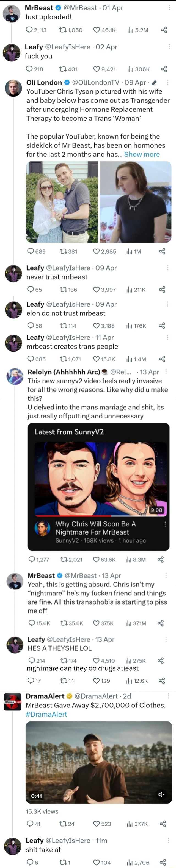This screenshot has height=868, width=176.
Task: Open Oli London's profile picture
Action: click(13, 88)
